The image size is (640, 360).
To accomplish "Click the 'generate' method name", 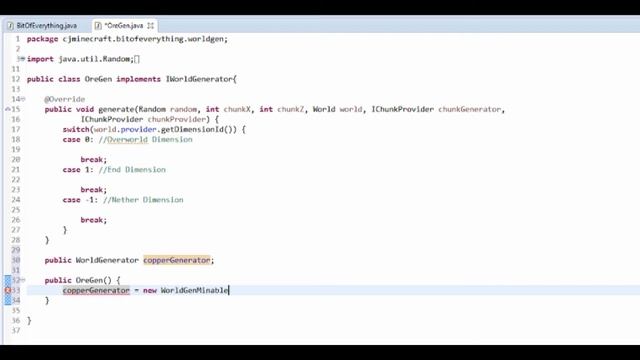I will point(116,109).
